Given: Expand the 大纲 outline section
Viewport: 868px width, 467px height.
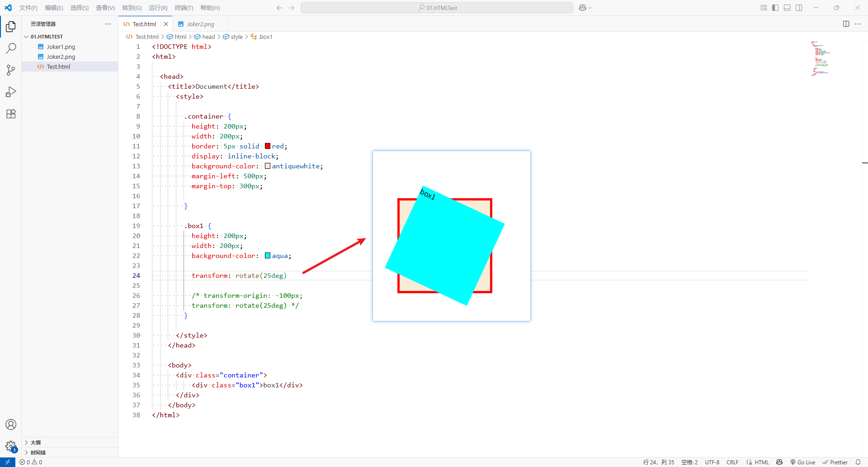Looking at the screenshot, I should point(70,443).
